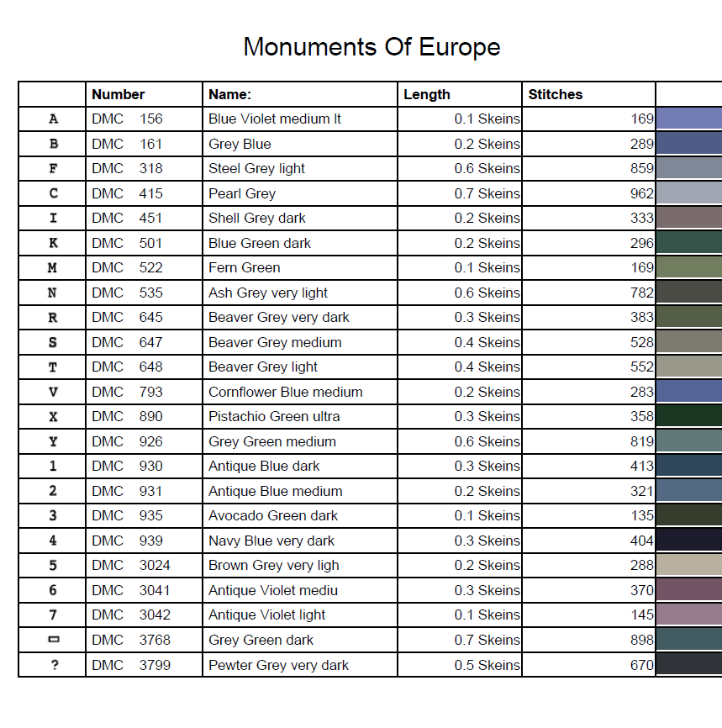Click the rectangle symbol for DMC 3768
Viewport: 722px width, 728px height.
tap(53, 640)
